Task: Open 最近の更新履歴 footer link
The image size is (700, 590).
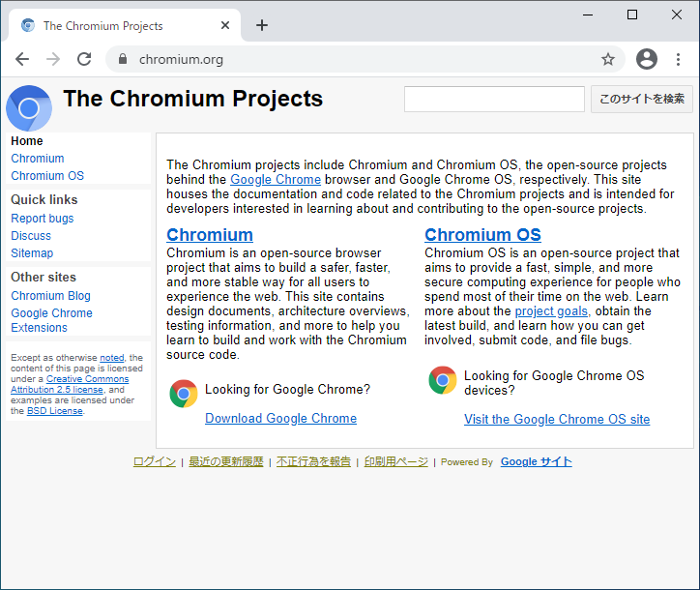Action: click(226, 461)
